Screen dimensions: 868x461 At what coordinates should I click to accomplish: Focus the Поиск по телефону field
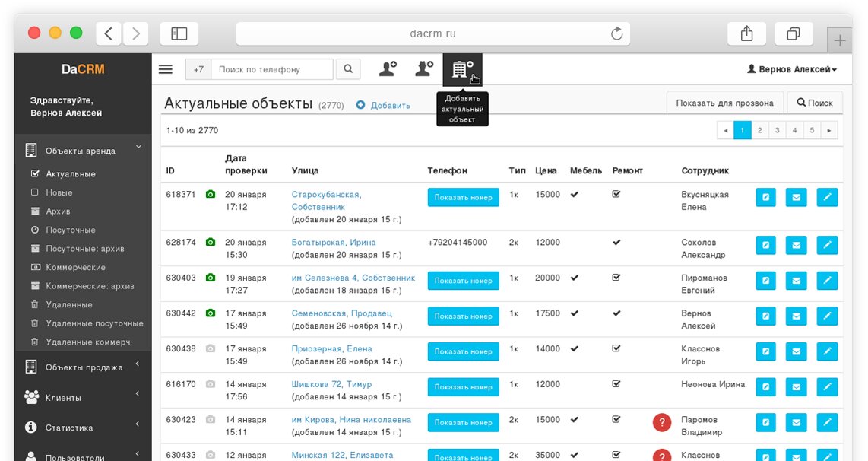(272, 69)
